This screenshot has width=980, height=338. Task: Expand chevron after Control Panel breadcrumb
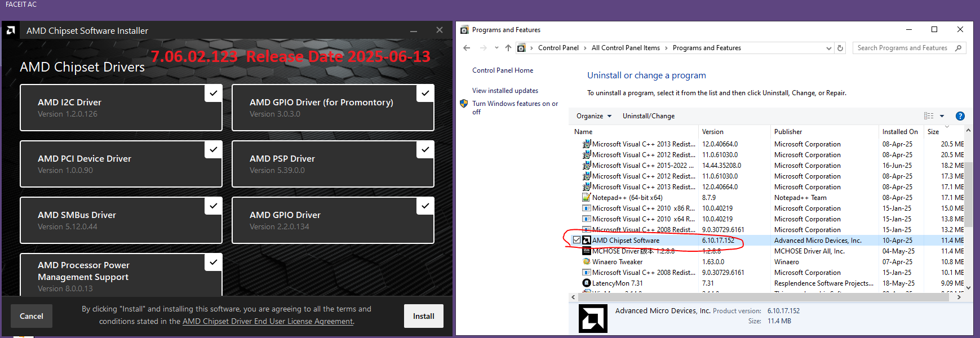pyautogui.click(x=585, y=48)
